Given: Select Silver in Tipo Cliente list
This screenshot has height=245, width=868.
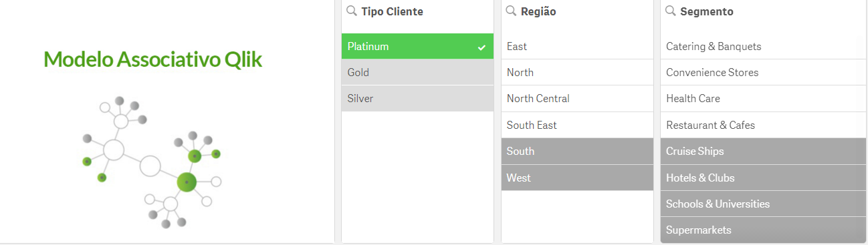Looking at the screenshot, I should [417, 98].
